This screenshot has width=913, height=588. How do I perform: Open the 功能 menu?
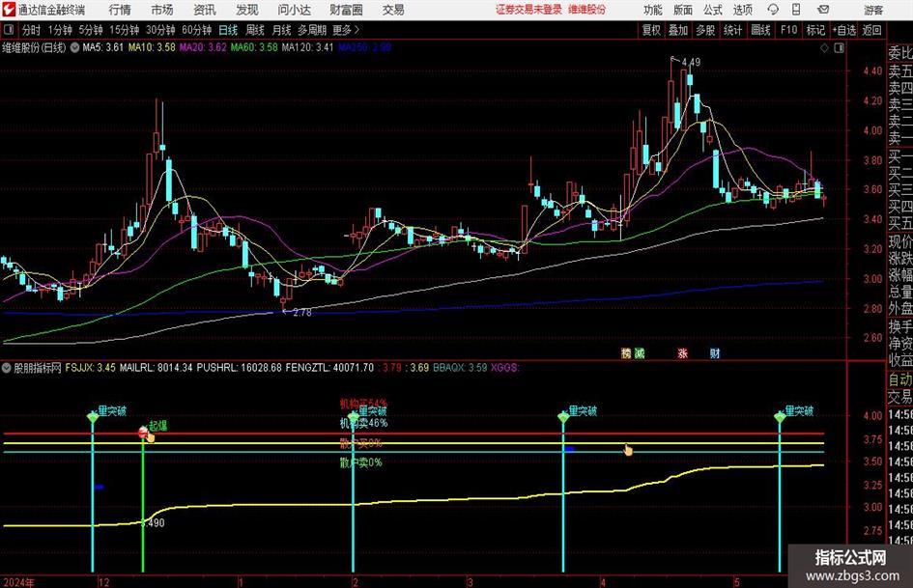click(x=653, y=10)
